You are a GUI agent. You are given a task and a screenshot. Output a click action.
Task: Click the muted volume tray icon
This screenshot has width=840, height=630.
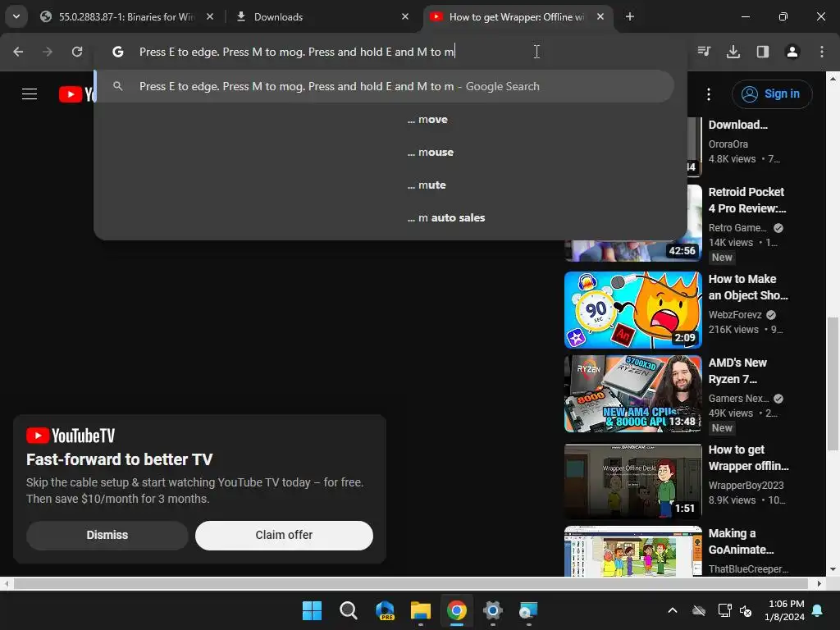click(x=745, y=610)
